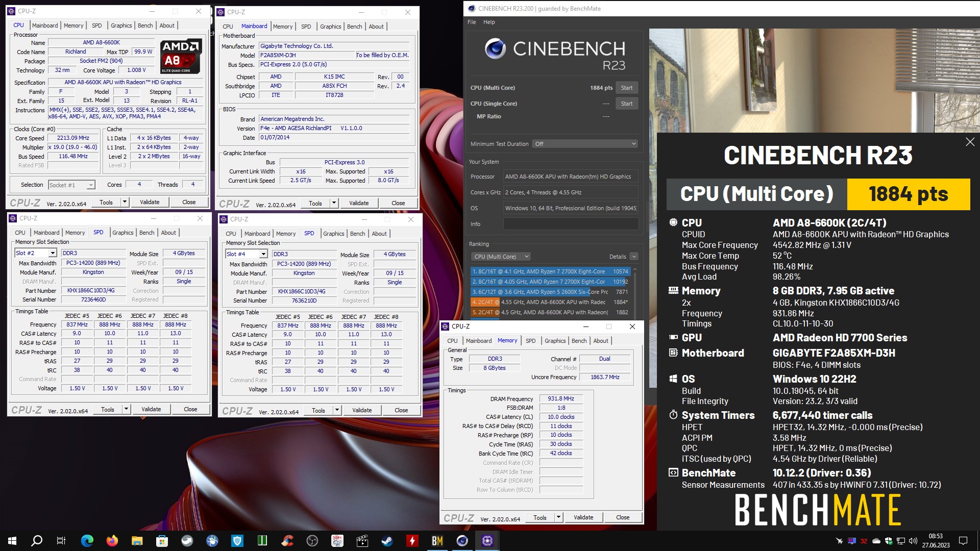The width and height of the screenshot is (980, 551).
Task: Click the Cinebench render preview image
Action: point(814,80)
